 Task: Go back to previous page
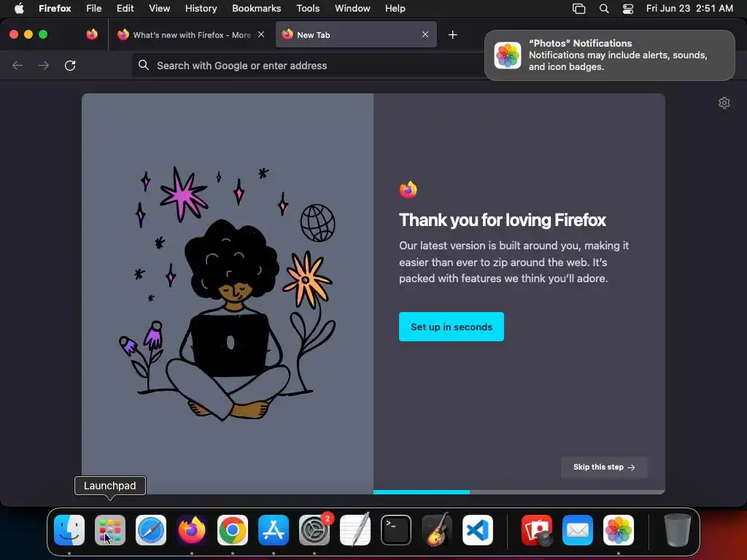click(x=18, y=65)
